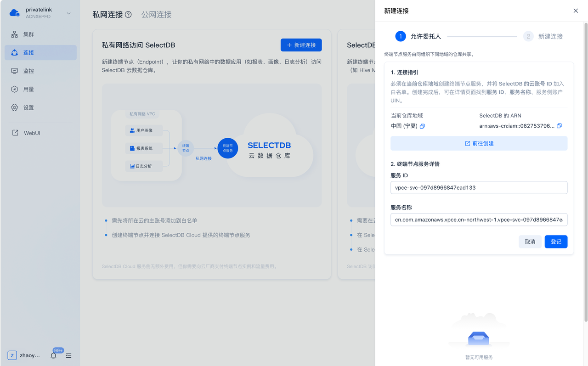
Task: Click the 用户画像 icon in the diagram
Action: tap(132, 131)
